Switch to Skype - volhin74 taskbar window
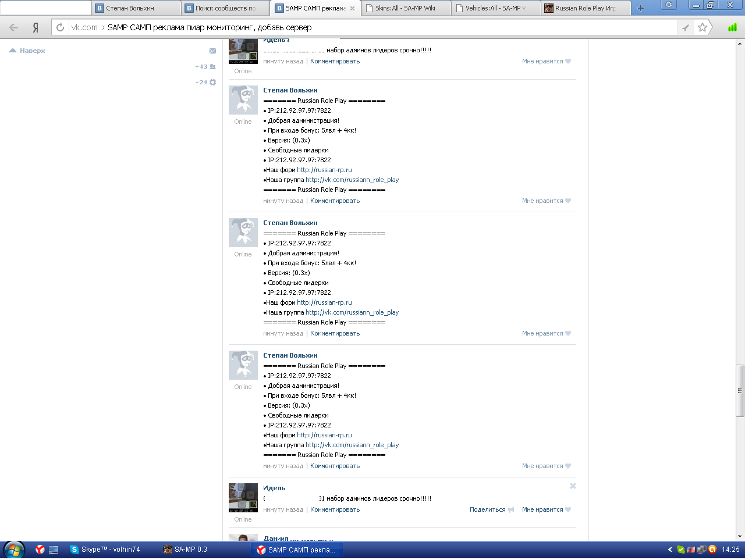 click(111, 550)
